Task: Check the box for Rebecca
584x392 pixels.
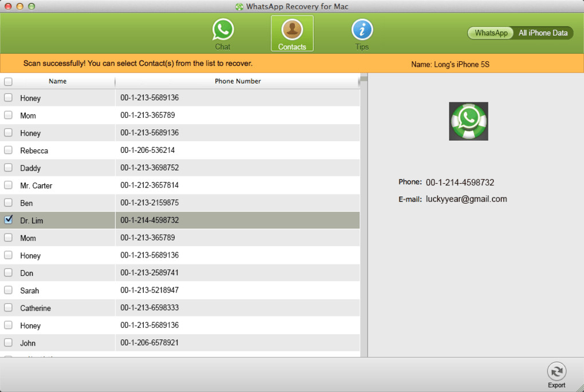Action: coord(8,150)
